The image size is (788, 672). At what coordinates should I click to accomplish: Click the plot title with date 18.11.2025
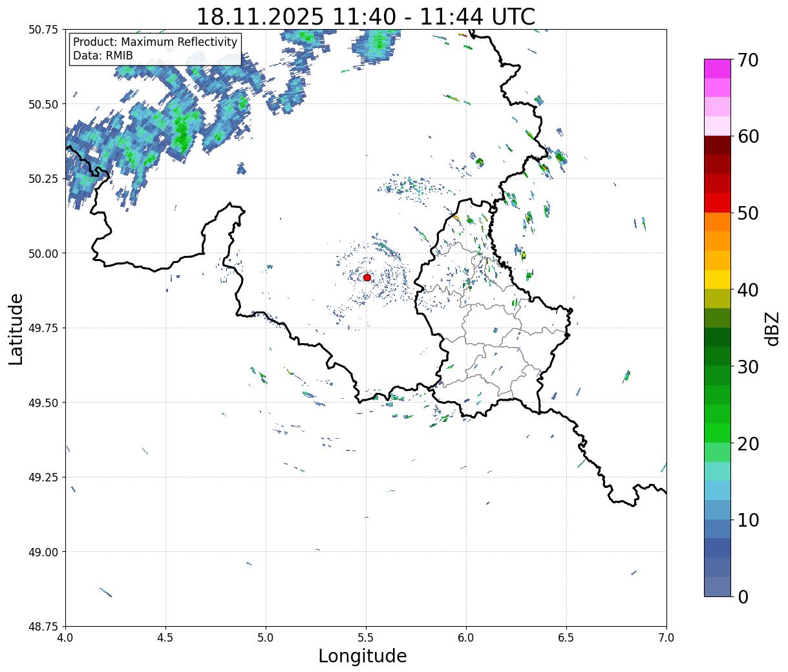(x=366, y=16)
